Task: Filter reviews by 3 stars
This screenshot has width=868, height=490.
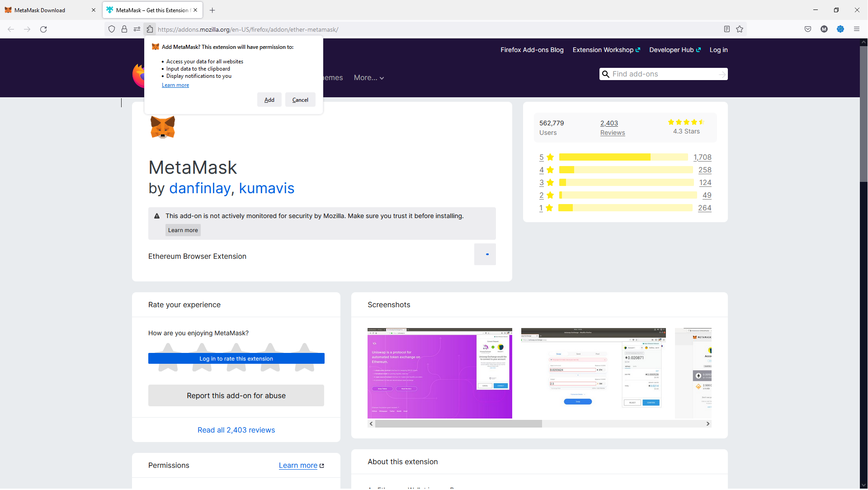Action: pos(547,183)
